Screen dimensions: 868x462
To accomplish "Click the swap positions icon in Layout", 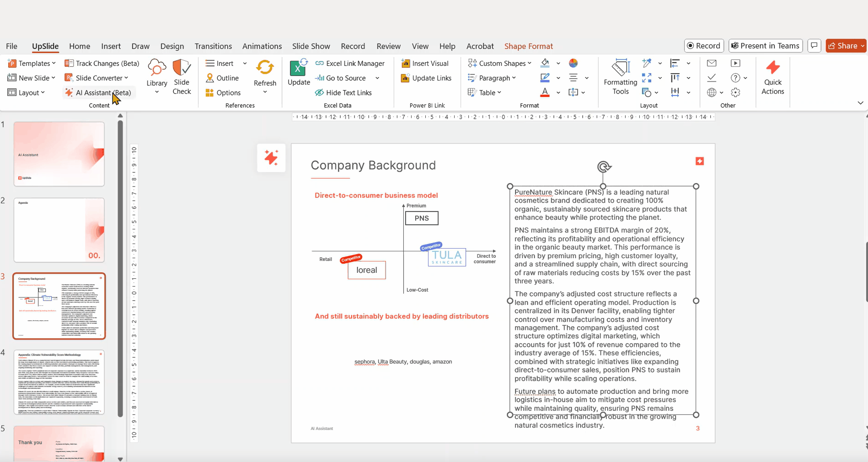I will point(647,78).
